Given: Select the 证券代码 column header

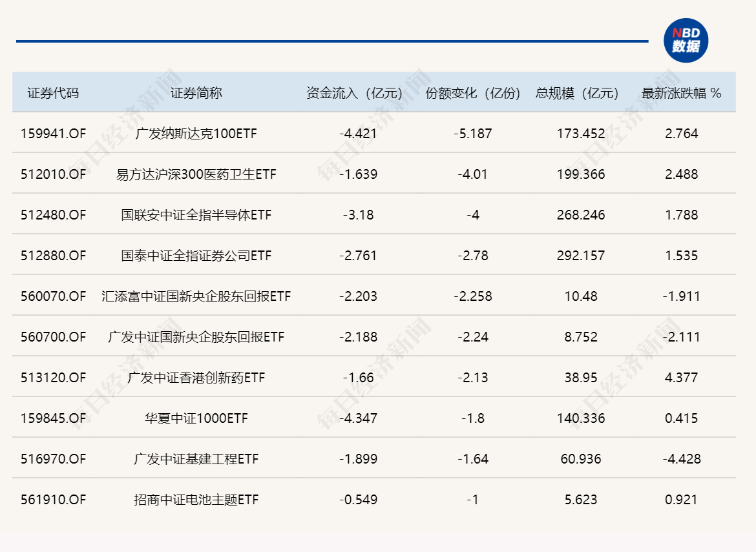Looking at the screenshot, I should (x=54, y=92).
